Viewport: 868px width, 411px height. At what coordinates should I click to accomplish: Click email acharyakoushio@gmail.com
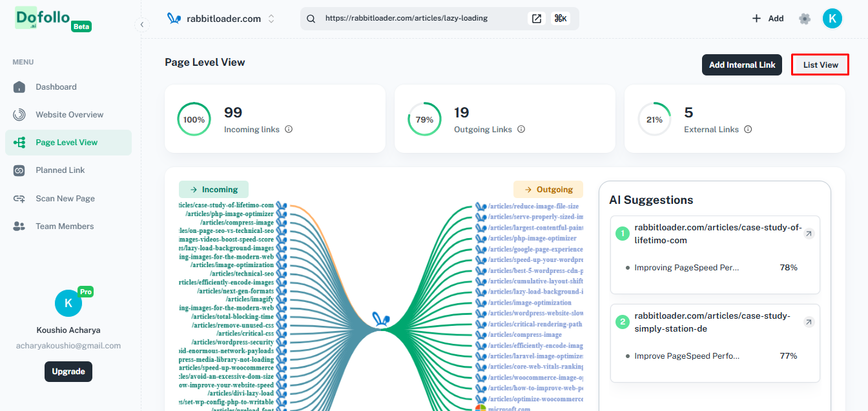coord(68,346)
